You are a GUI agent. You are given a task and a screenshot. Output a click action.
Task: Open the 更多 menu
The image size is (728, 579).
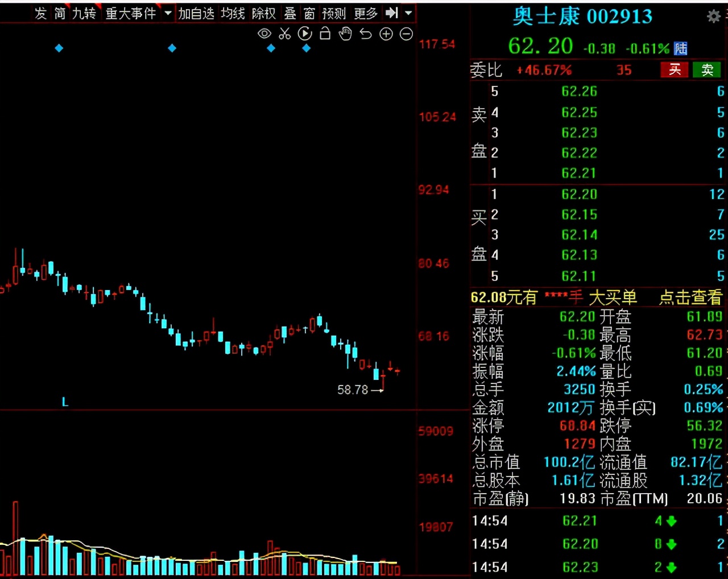pos(366,13)
